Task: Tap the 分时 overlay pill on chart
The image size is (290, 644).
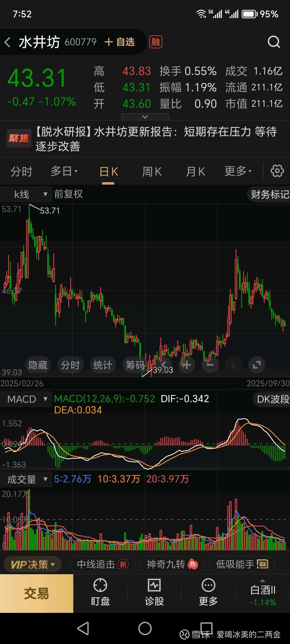Action: click(70, 365)
